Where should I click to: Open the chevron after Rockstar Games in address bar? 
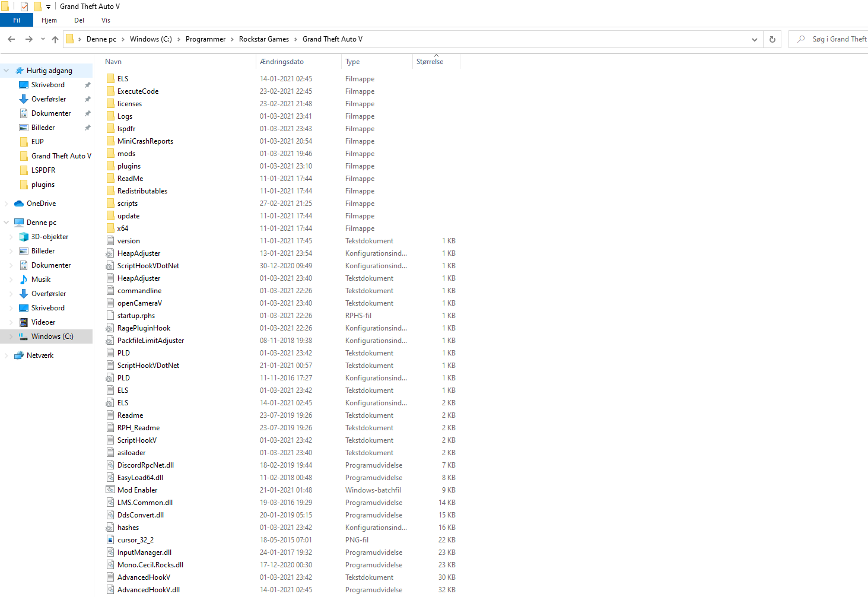pos(295,39)
